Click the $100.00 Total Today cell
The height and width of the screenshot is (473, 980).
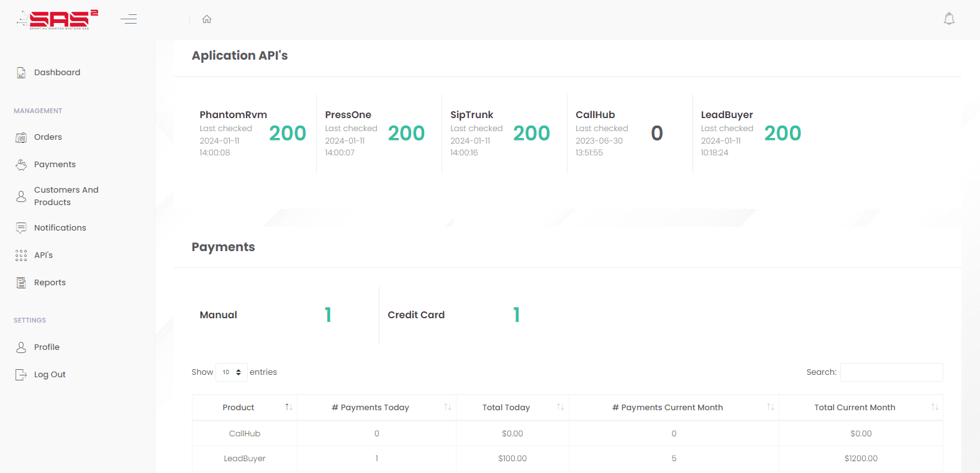coord(512,459)
